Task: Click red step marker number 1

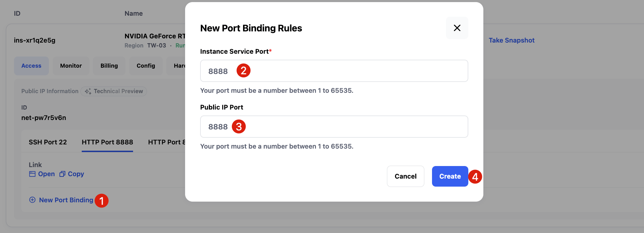Action: click(x=102, y=201)
